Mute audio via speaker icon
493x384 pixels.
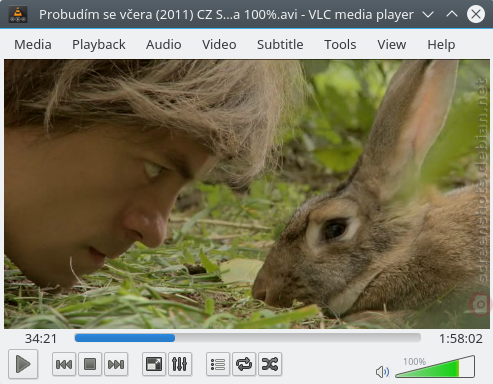(382, 371)
